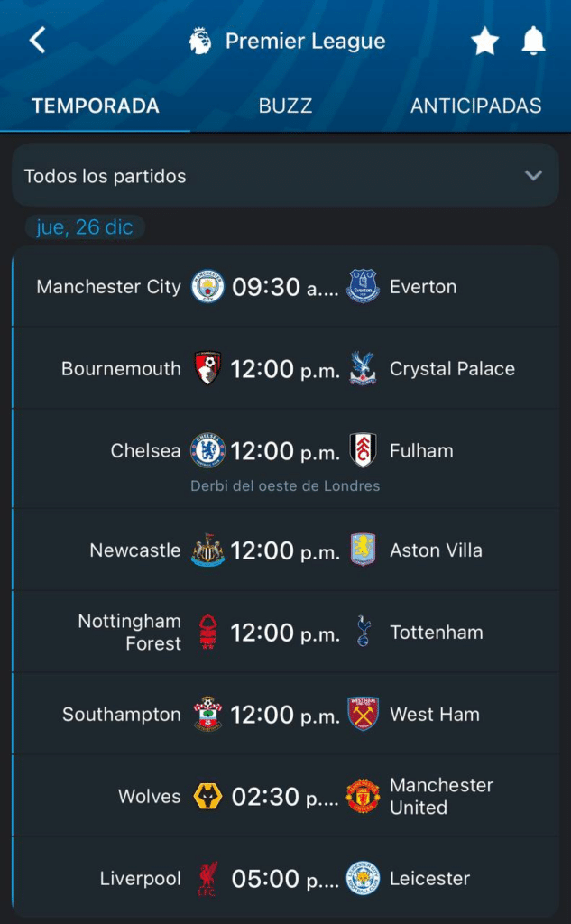The image size is (571, 924).
Task: Click the Derbi del oeste de Londres label
Action: pyautogui.click(x=285, y=485)
